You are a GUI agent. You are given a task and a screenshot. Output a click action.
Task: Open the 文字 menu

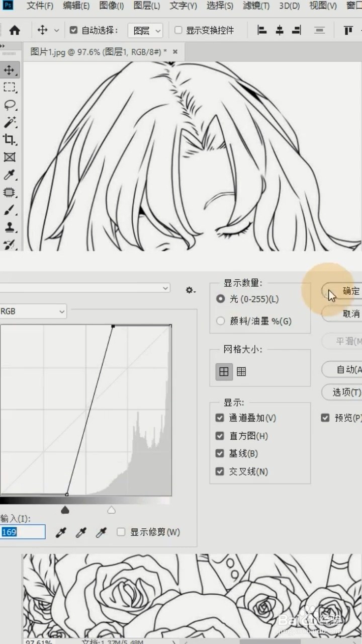184,6
